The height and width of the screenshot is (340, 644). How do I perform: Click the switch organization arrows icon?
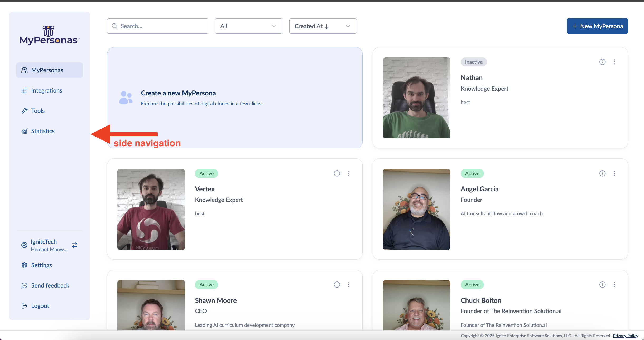[x=75, y=245]
